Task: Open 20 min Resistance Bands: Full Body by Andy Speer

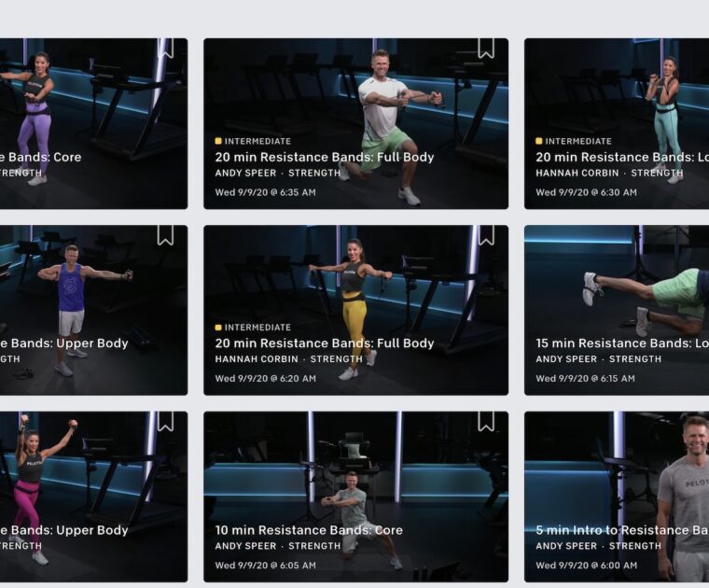Action: coord(355,123)
